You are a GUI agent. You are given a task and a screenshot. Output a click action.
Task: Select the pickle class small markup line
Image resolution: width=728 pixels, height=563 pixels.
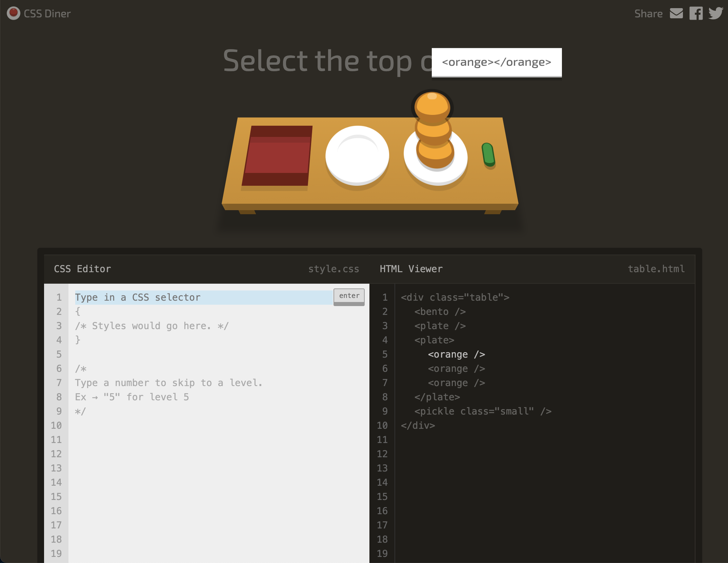[483, 411]
